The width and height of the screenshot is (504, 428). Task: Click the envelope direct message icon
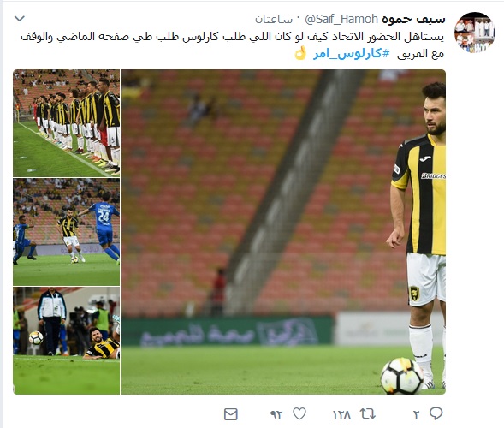231,414
